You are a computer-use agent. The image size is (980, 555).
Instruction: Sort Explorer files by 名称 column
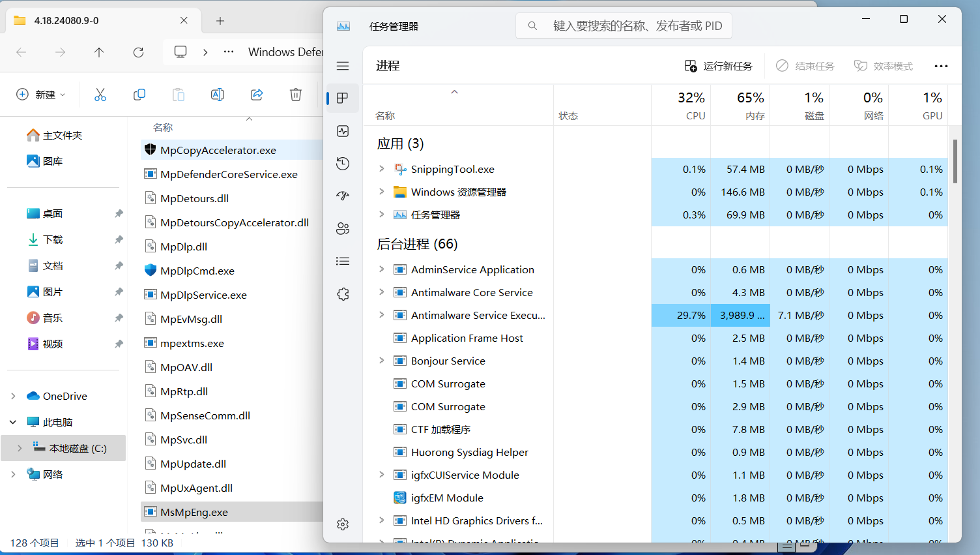pos(163,127)
